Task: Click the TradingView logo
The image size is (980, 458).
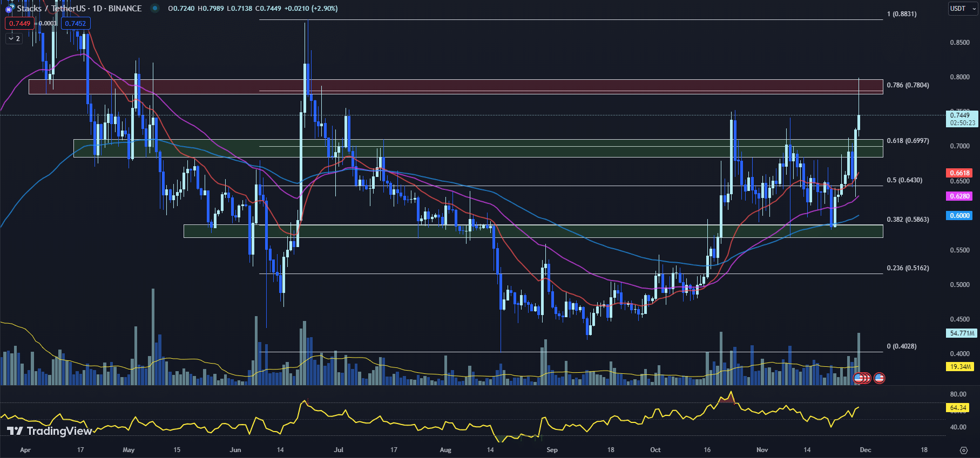Action: click(x=49, y=430)
